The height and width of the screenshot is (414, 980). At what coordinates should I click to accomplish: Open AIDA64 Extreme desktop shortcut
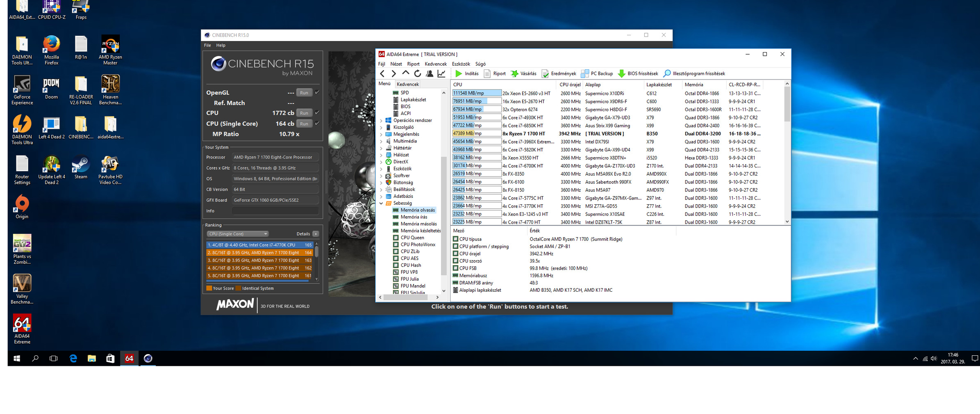(x=22, y=329)
